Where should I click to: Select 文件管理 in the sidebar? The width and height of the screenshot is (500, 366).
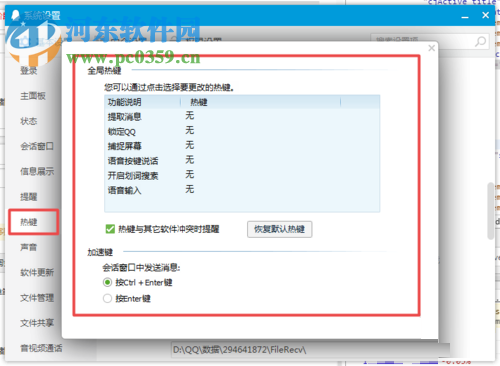pos(37,298)
